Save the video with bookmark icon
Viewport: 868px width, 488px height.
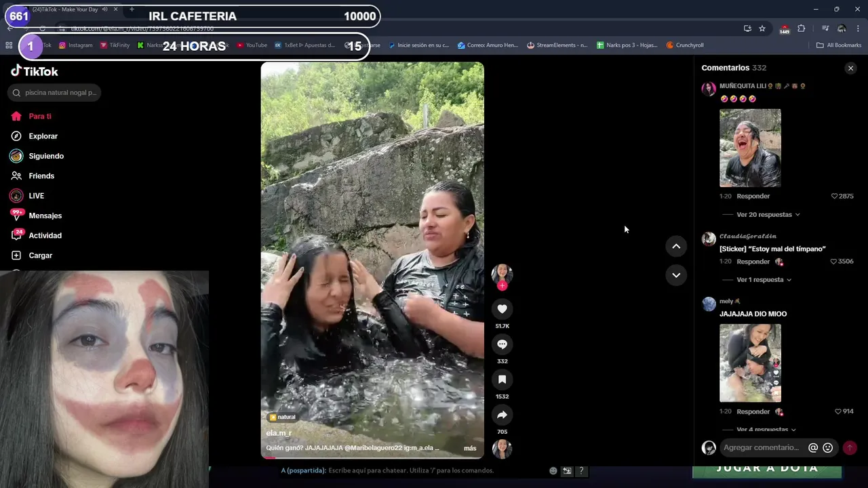click(502, 380)
